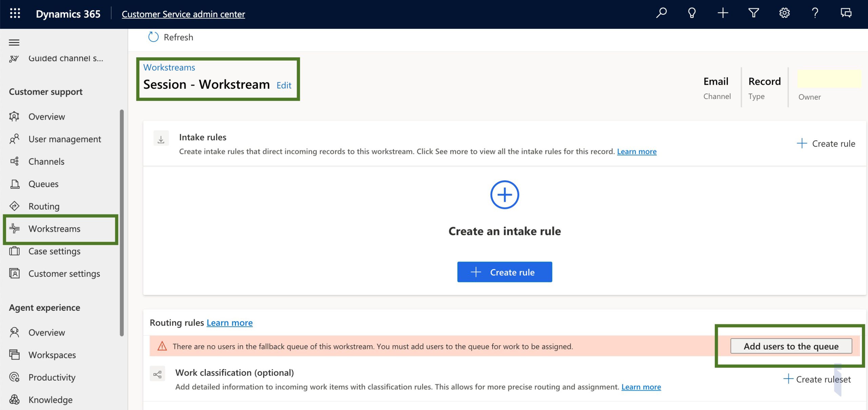Click the Refresh command
This screenshot has height=410, width=868.
click(x=171, y=37)
